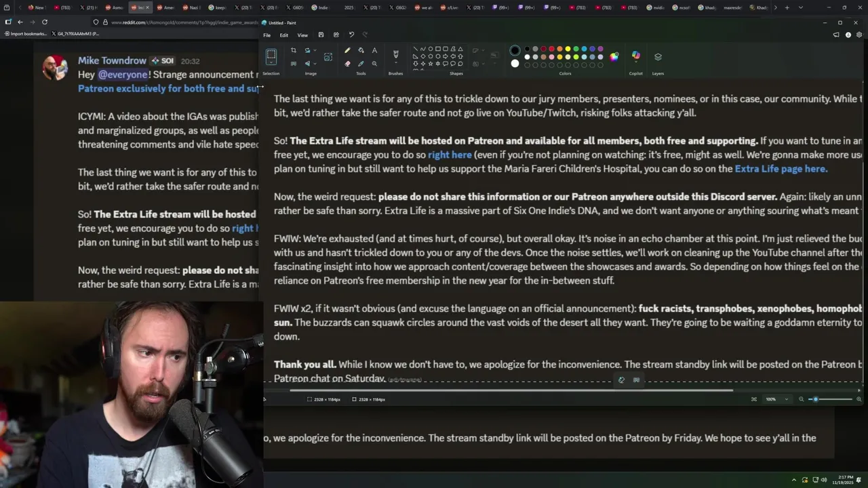Open the Import bookmarks bar item

25,33
